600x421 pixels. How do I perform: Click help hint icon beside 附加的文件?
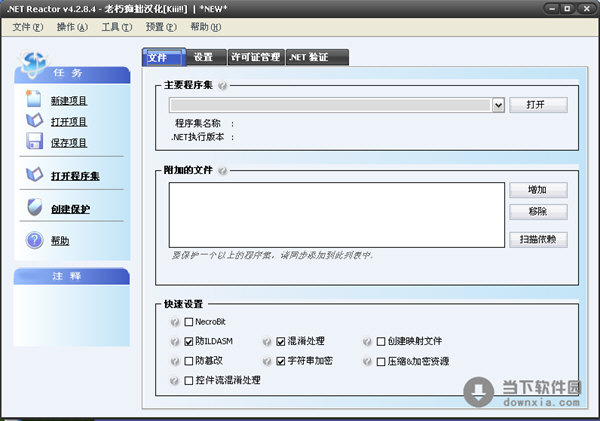pyautogui.click(x=222, y=170)
